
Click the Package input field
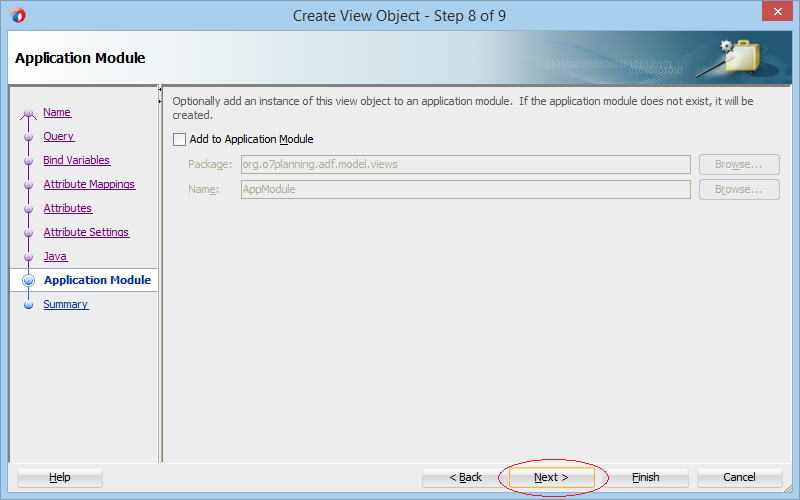pos(466,164)
